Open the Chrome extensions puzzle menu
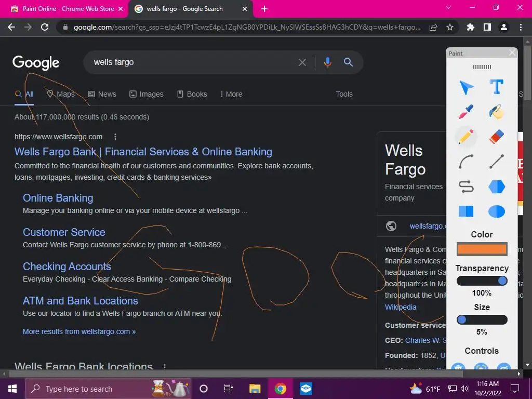532x399 pixels. pos(471,27)
